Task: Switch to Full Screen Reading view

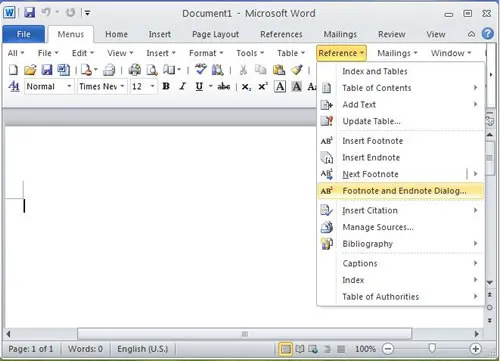Action: point(300,349)
